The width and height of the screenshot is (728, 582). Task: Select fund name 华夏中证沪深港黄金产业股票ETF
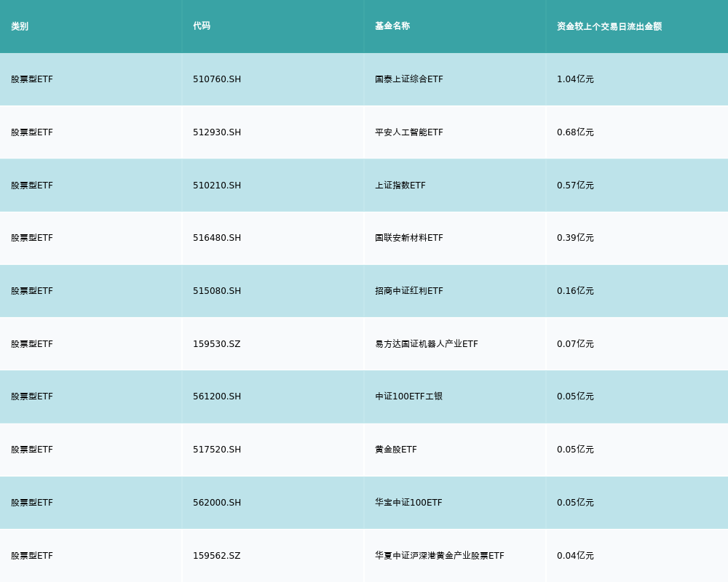click(440, 556)
